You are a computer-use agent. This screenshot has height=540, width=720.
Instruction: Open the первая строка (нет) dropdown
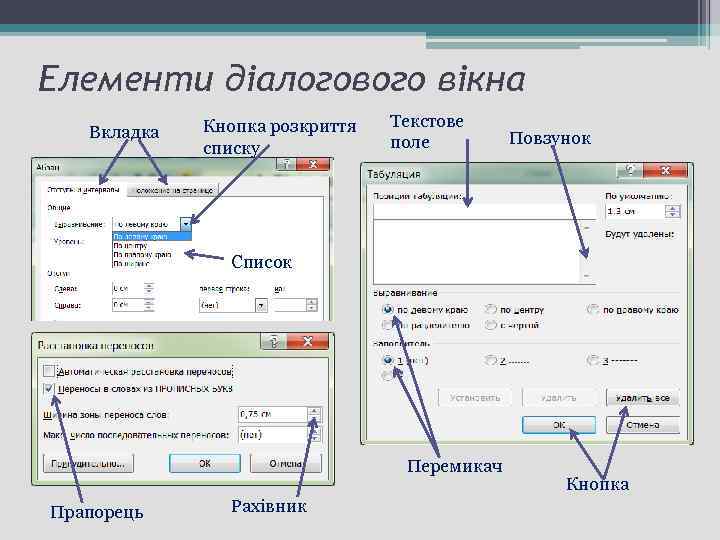261,305
